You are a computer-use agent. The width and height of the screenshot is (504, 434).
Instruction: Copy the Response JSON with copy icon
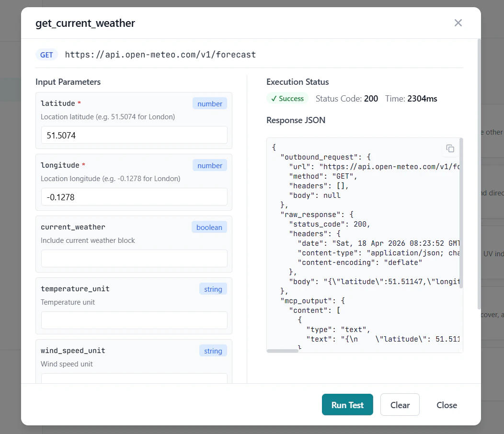tap(450, 148)
